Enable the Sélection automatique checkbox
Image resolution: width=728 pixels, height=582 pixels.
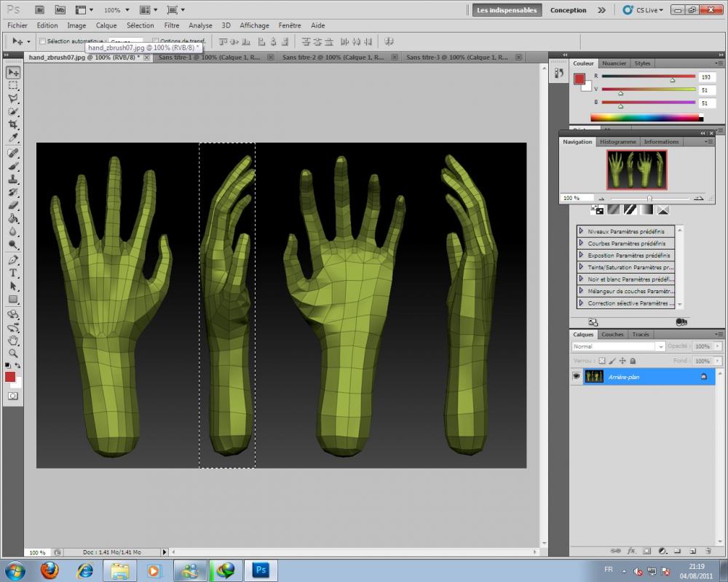(x=42, y=41)
